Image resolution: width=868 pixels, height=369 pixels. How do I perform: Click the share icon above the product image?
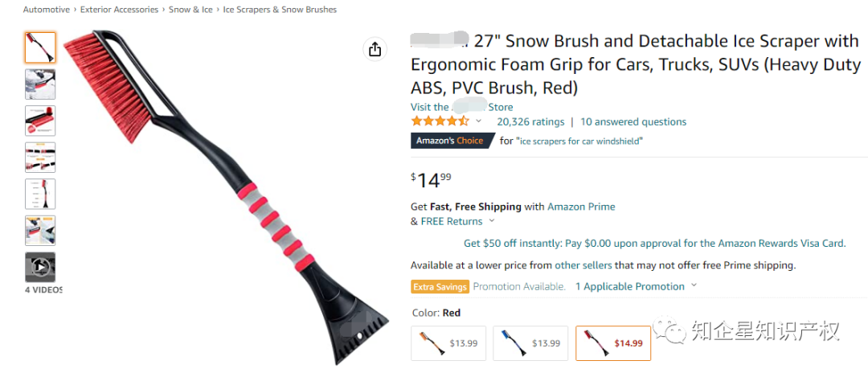tap(375, 49)
